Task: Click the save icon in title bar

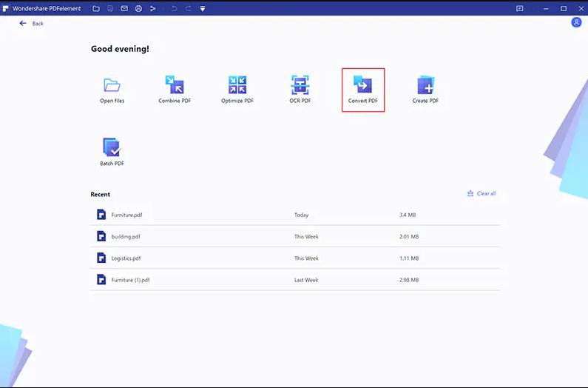Action: (x=110, y=8)
